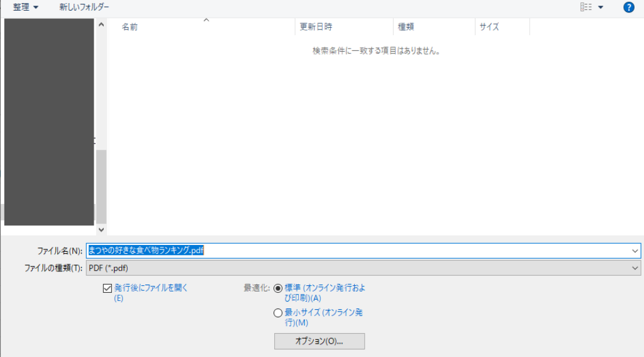
Task: Toggle 発行後にファイルを開く checkbox
Action: (107, 288)
